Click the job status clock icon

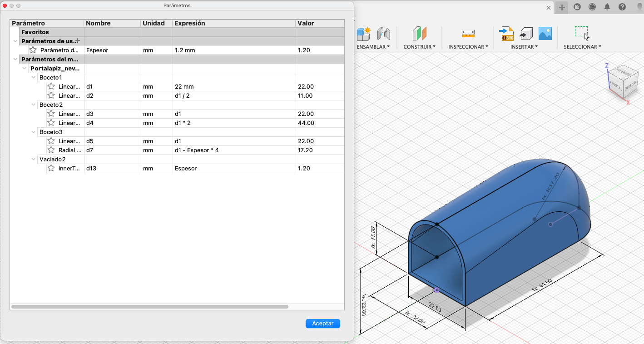592,7
